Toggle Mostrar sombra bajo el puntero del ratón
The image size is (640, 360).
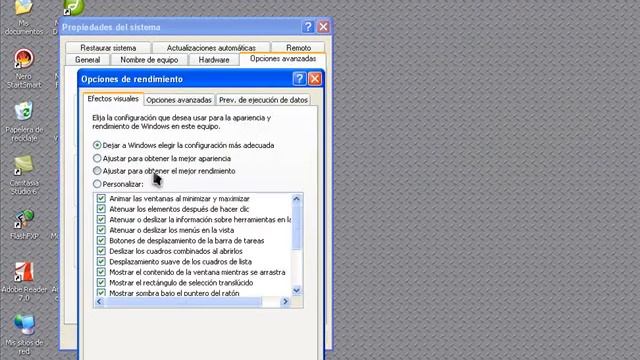[x=101, y=293]
